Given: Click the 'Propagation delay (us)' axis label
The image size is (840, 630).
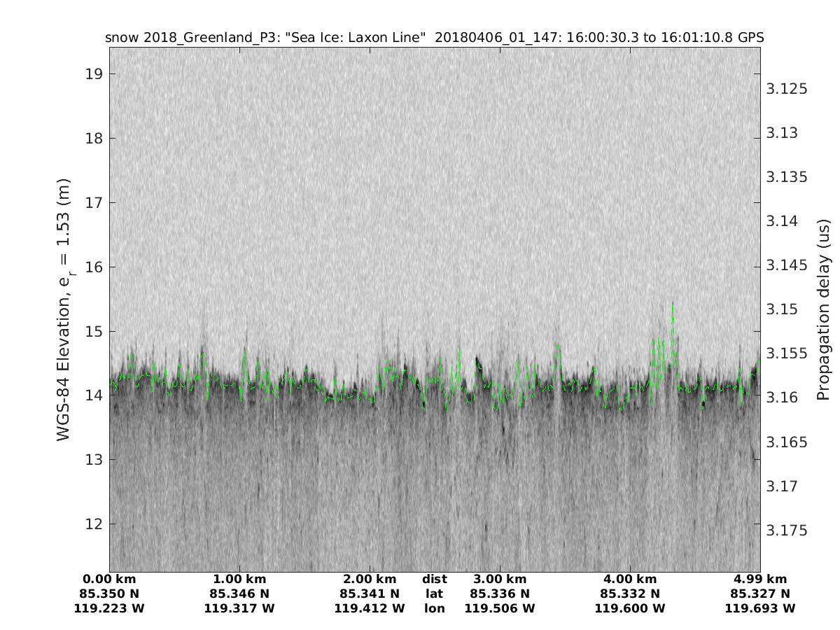Looking at the screenshot, I should [823, 309].
